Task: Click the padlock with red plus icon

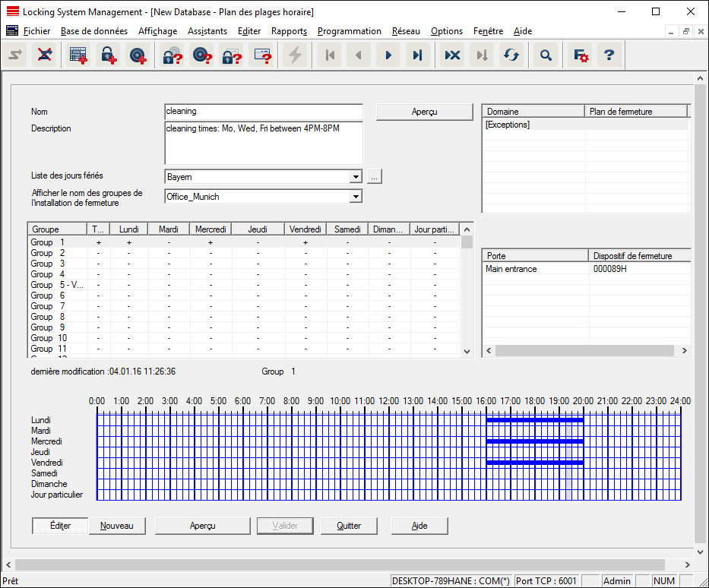Action: click(x=108, y=55)
